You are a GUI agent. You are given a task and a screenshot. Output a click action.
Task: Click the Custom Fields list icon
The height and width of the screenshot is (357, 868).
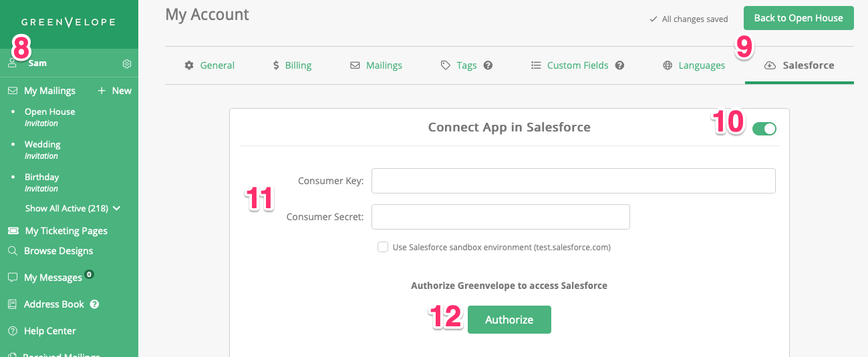(x=536, y=65)
